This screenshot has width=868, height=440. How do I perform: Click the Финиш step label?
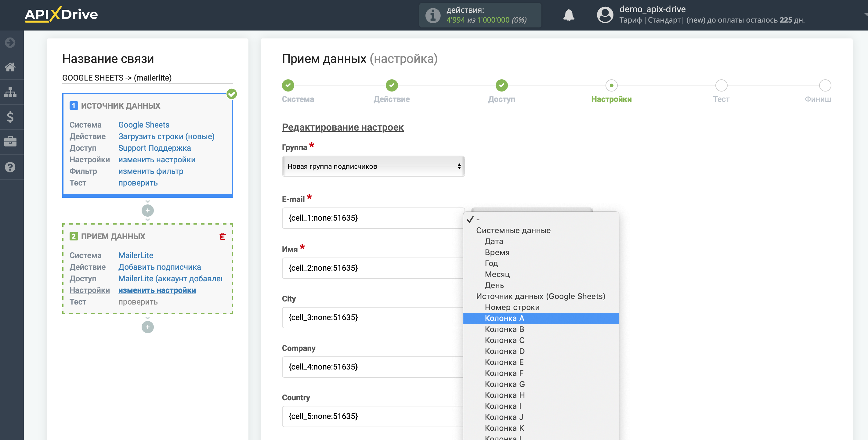(818, 99)
